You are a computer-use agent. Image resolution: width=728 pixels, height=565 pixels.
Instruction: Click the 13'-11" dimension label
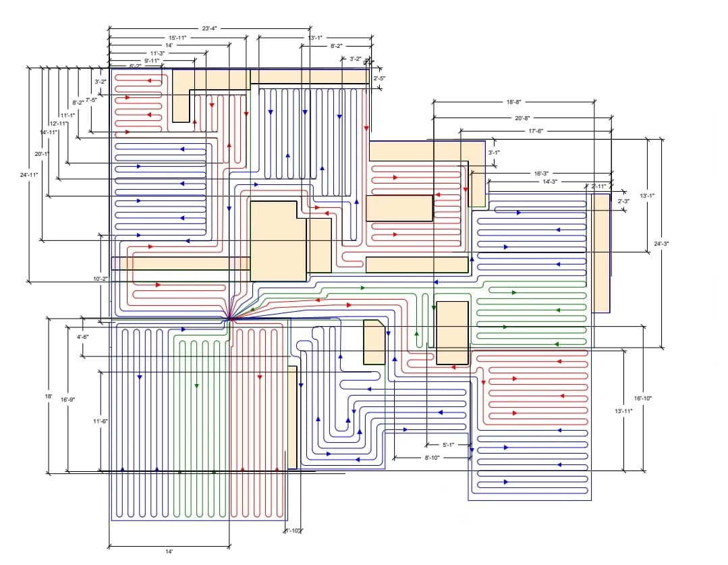click(x=623, y=411)
